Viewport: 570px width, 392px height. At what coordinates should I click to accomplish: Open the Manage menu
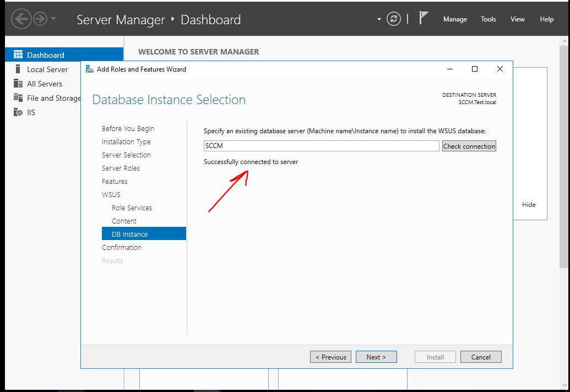coord(455,19)
